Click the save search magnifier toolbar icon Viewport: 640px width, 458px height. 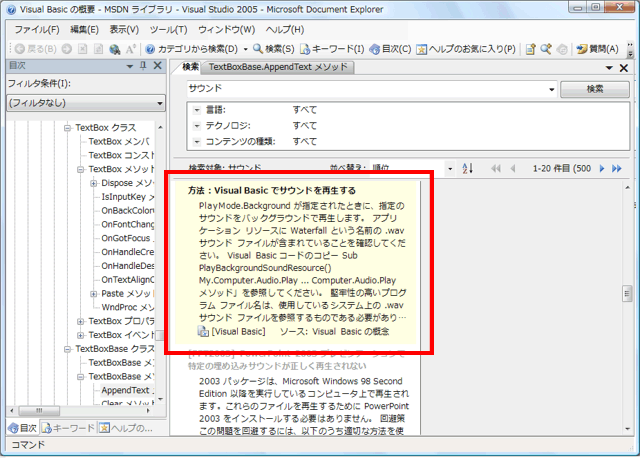pos(546,49)
